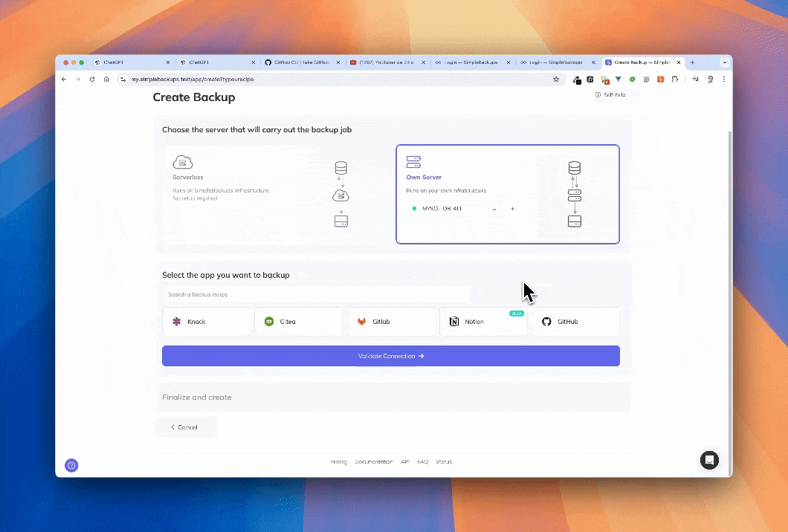The width and height of the screenshot is (788, 532).
Task: Expand the Finalize and create section
Action: [393, 398]
